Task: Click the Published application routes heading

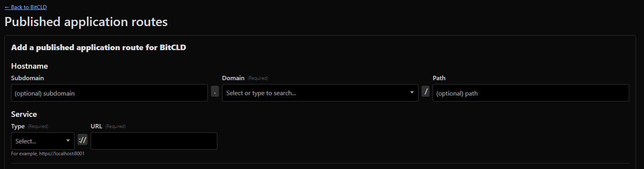Action: click(86, 22)
